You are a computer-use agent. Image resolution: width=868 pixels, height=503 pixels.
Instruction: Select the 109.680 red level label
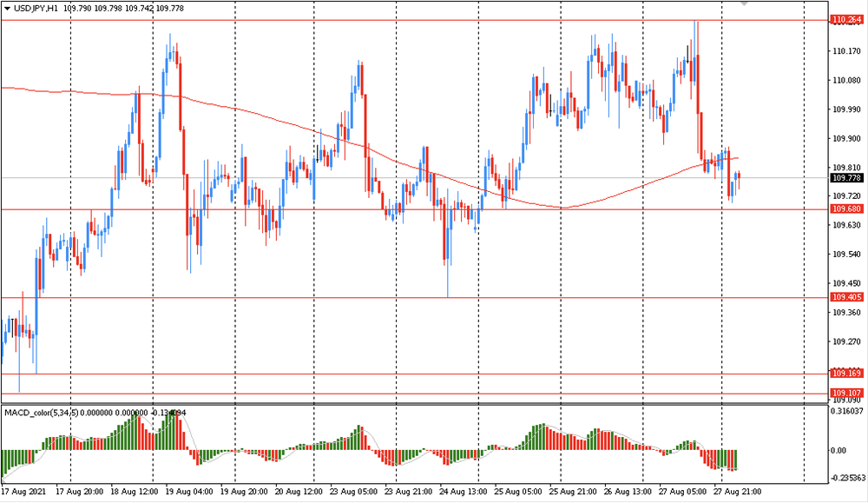tap(847, 208)
